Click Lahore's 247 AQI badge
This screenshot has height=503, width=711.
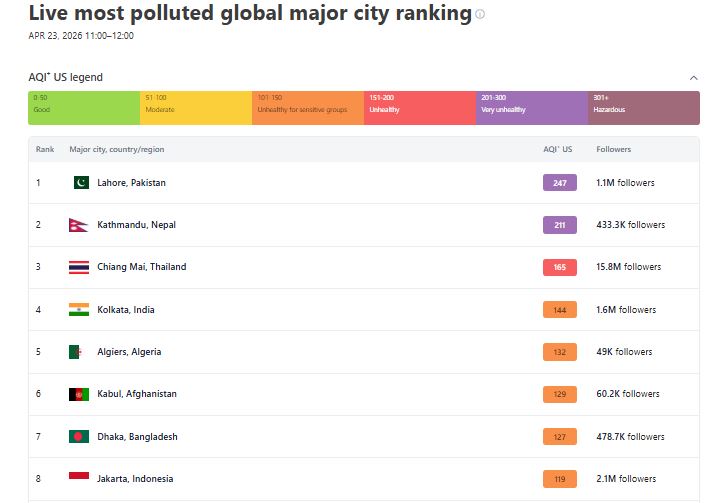(x=559, y=183)
